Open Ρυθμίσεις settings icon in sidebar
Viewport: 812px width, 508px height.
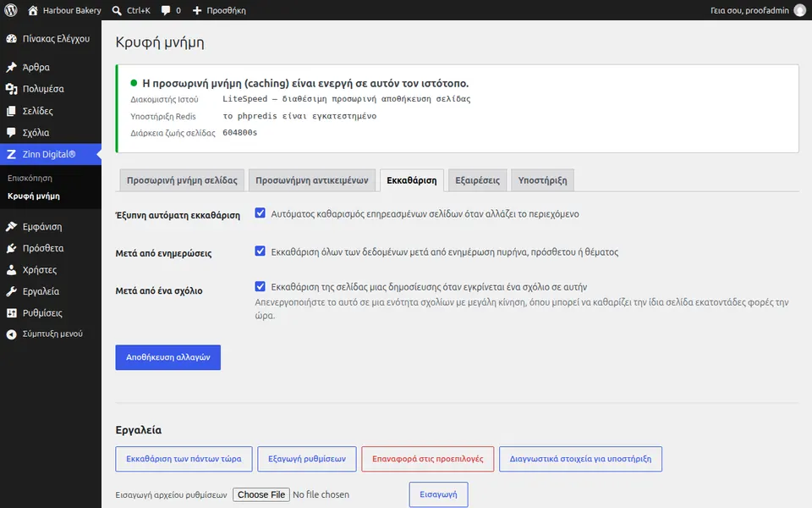point(11,313)
